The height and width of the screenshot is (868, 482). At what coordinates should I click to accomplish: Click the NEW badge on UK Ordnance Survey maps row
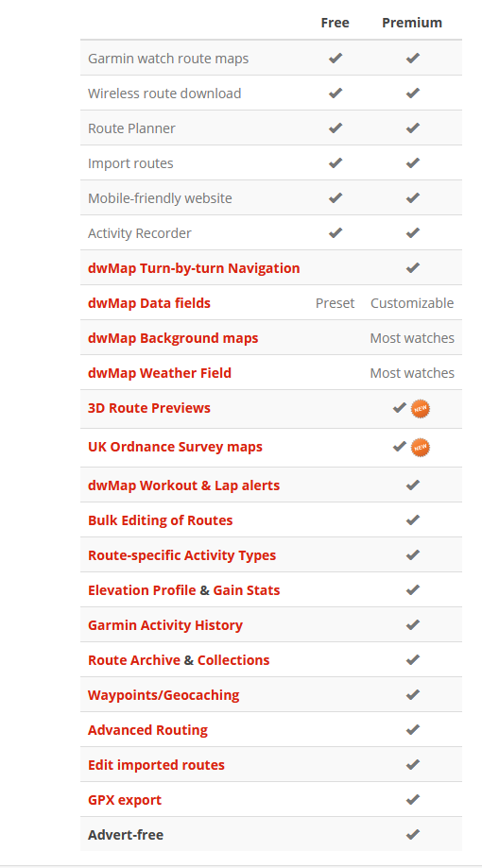click(421, 448)
